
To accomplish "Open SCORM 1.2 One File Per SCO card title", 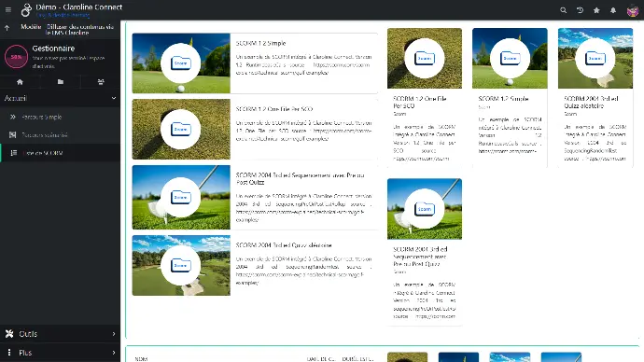I will click(420, 103).
